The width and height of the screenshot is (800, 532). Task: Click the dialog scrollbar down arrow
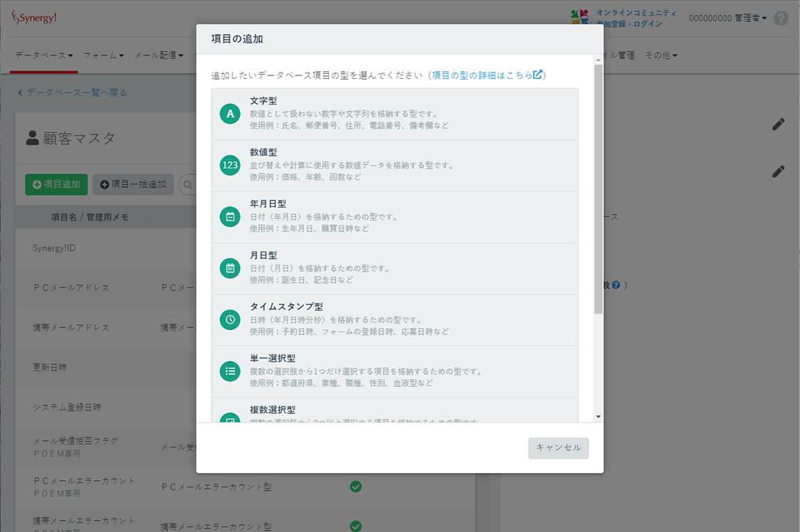[x=598, y=416]
